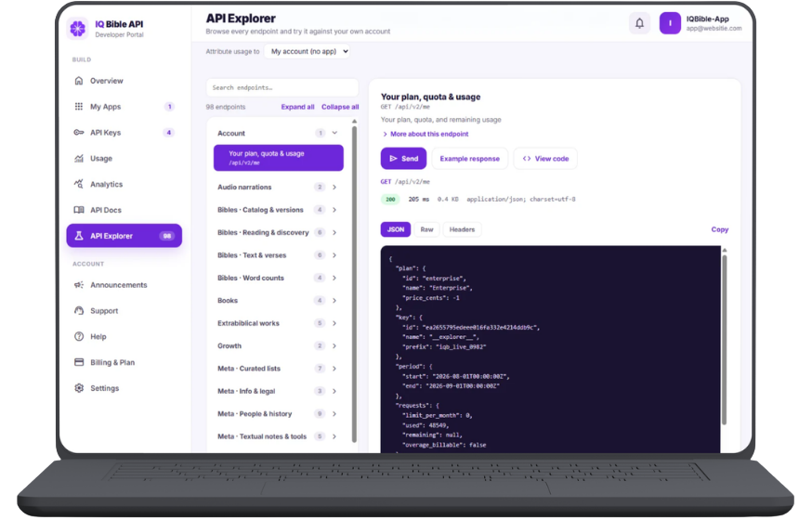Click Expand all endpoints link
The image size is (812, 520).
click(298, 107)
